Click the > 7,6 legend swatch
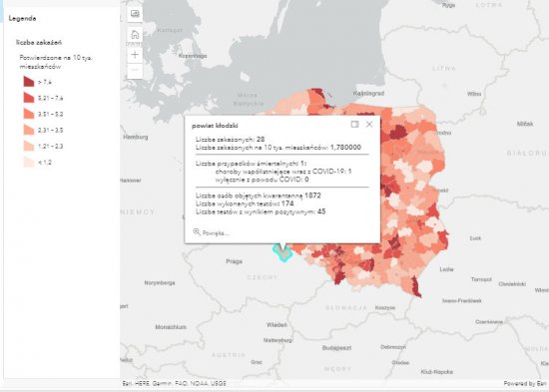The image size is (549, 392). coord(29,82)
